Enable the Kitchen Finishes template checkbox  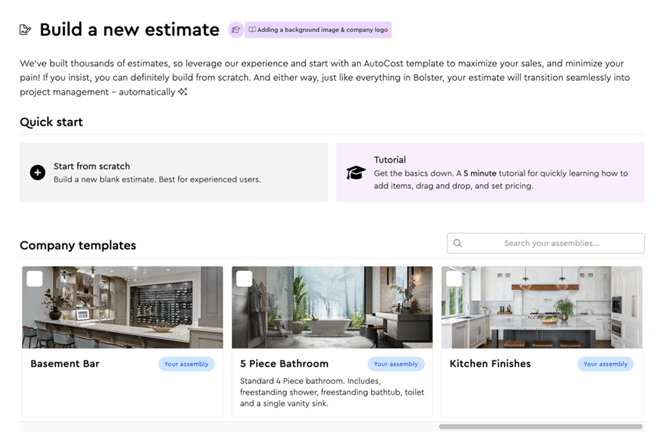454,279
